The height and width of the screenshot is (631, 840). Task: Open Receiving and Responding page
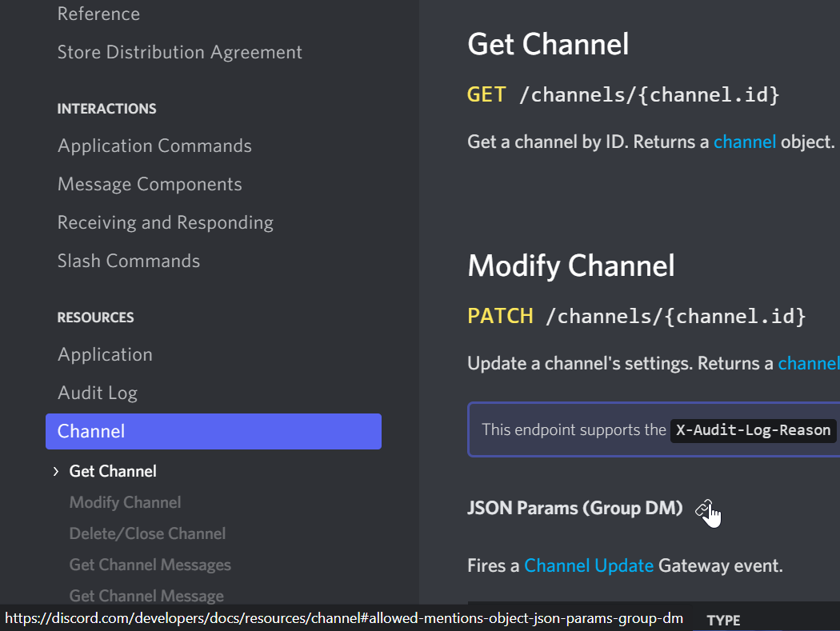[165, 223]
